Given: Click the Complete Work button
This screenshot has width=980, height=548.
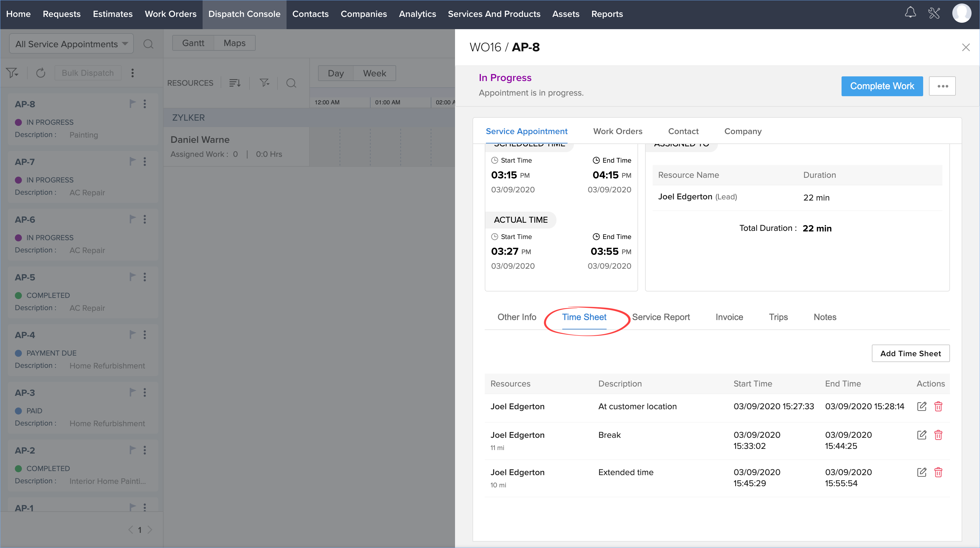Looking at the screenshot, I should (882, 86).
